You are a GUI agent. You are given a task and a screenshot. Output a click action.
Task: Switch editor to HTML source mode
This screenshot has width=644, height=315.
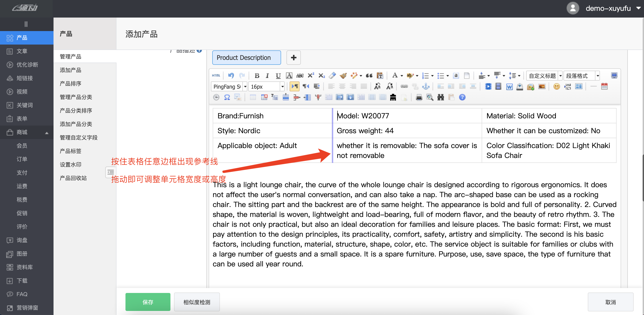point(216,75)
